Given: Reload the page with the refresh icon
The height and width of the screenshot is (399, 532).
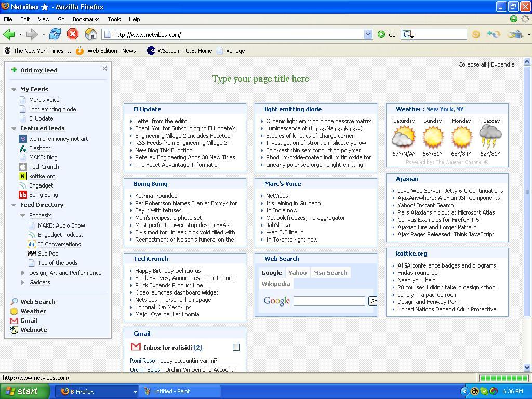Looking at the screenshot, I should [x=55, y=34].
